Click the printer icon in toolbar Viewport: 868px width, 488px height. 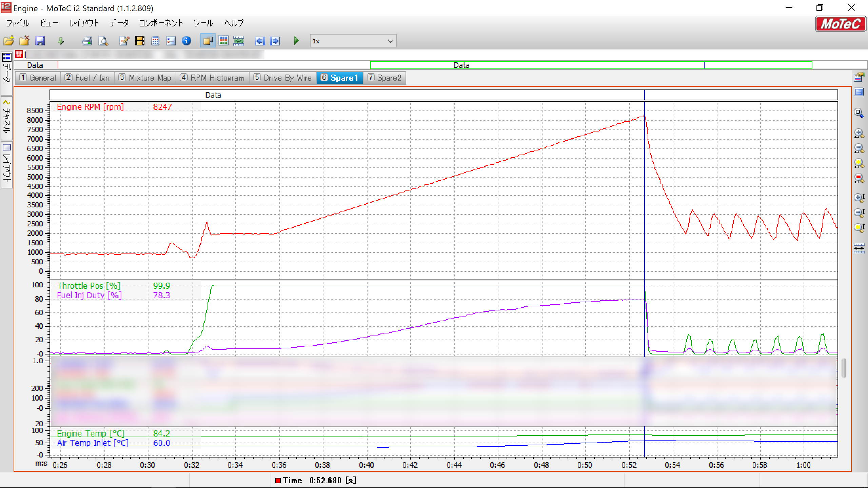pyautogui.click(x=87, y=41)
